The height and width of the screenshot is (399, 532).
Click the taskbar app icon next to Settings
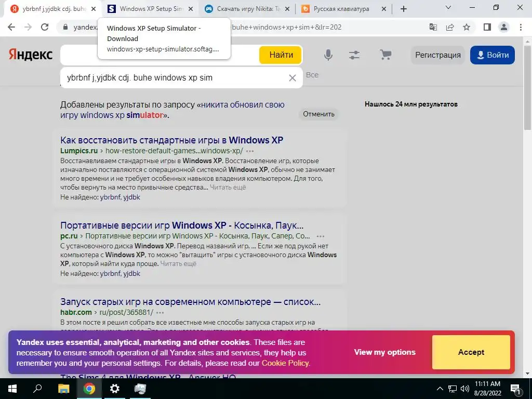[140, 389]
